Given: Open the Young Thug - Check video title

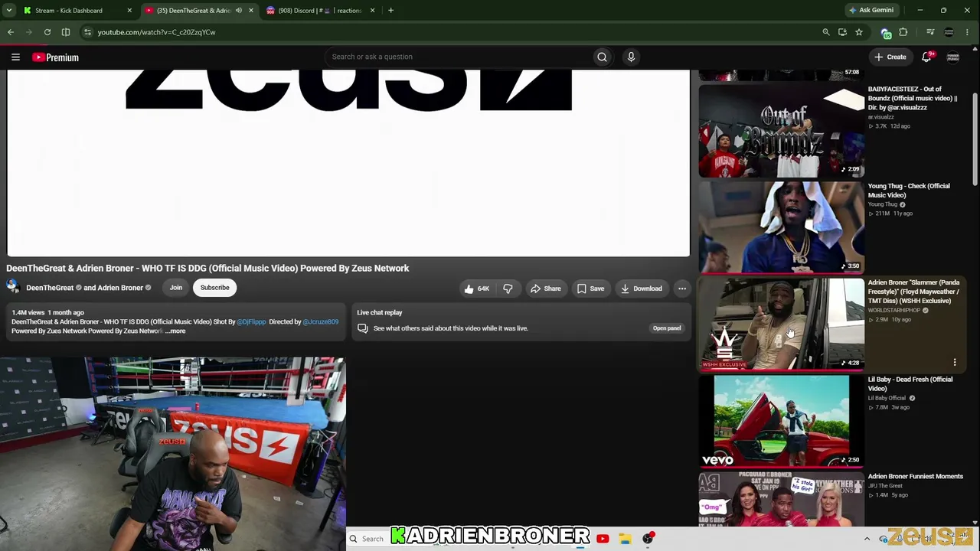Looking at the screenshot, I should pos(909,191).
